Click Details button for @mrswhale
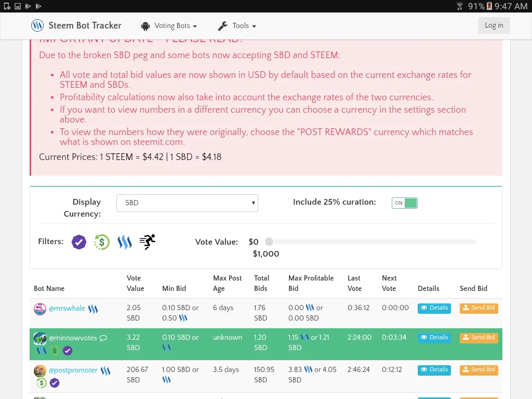This screenshot has height=399, width=532. coord(434,308)
